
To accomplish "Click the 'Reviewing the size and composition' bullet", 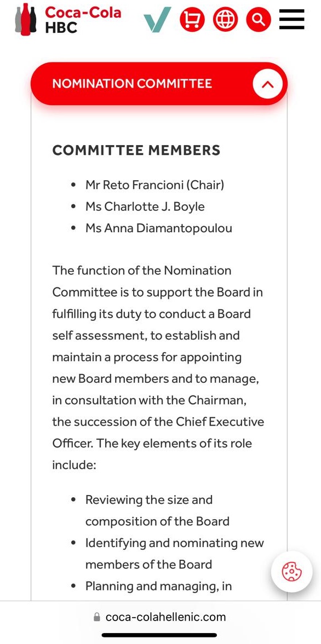I will 157,510.
